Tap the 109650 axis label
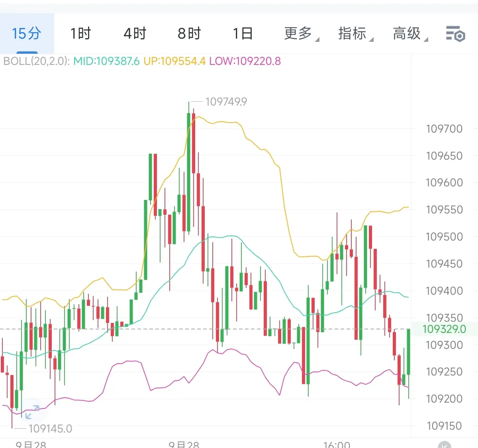Viewport: 478px width, 448px height. pyautogui.click(x=444, y=156)
